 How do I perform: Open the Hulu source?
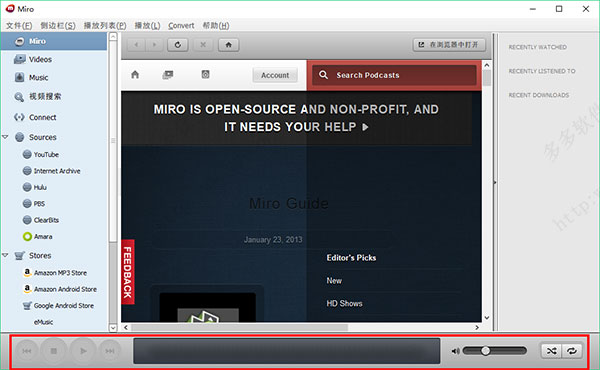40,187
